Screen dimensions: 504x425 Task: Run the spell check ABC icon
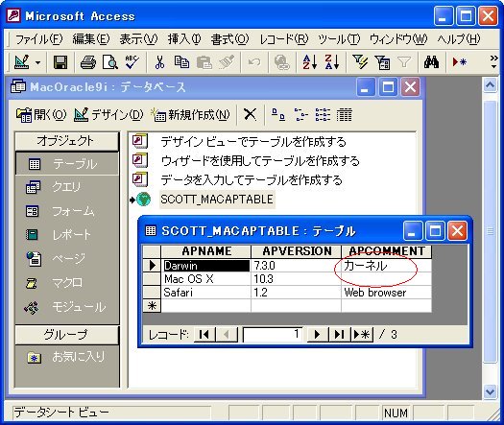click(x=132, y=62)
